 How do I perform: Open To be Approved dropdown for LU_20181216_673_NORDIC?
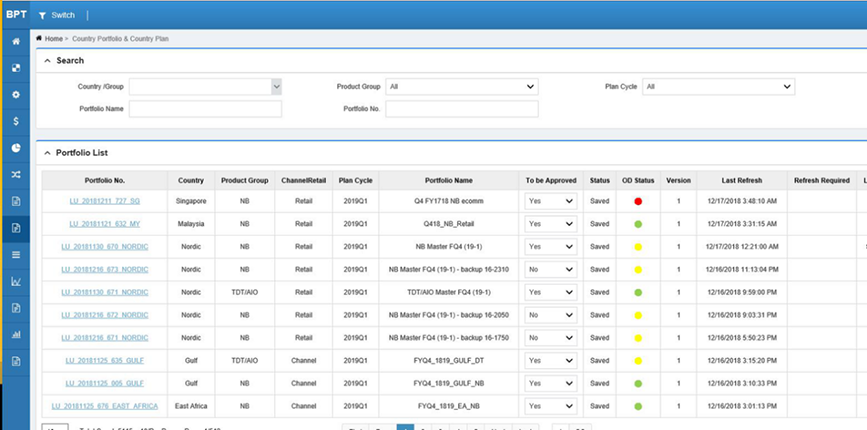coord(551,270)
